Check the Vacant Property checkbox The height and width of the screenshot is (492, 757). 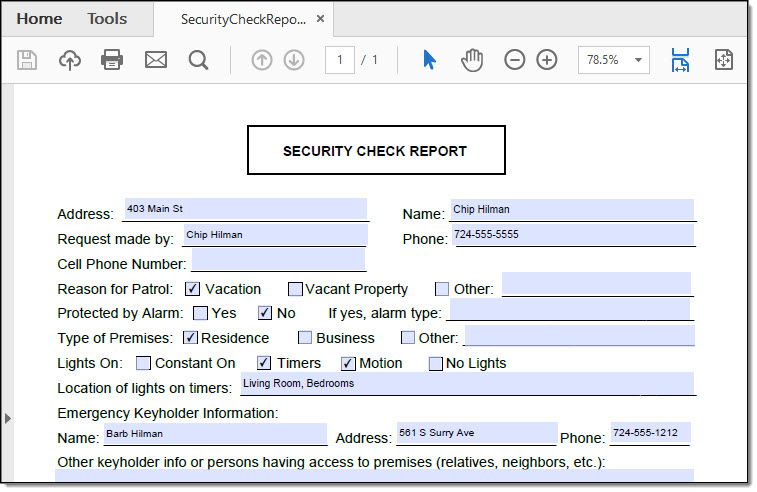click(295, 289)
